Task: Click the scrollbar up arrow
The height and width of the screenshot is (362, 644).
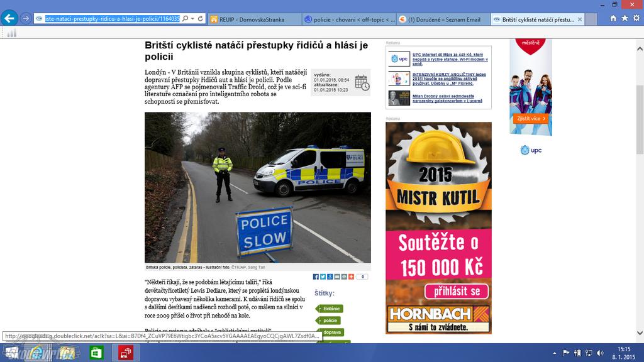Action: pos(640,49)
